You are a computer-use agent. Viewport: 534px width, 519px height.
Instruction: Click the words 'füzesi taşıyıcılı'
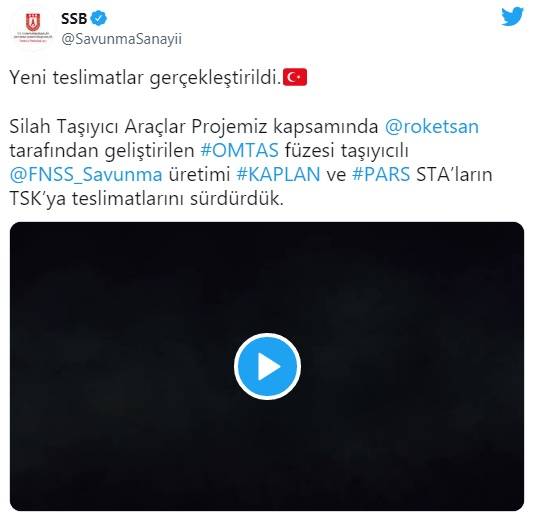coord(347,151)
